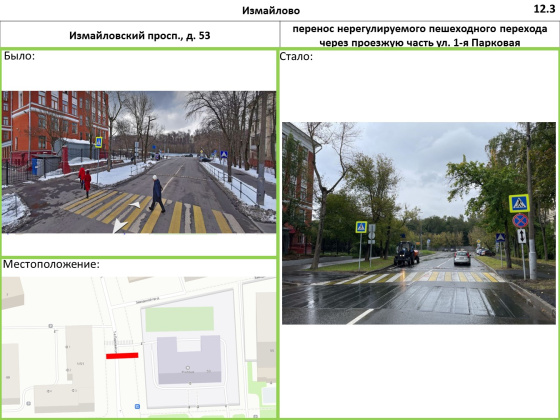Viewport: 560px width, 420px height.
Task: Click the 'Местоположение:' label
Action: click(51, 264)
